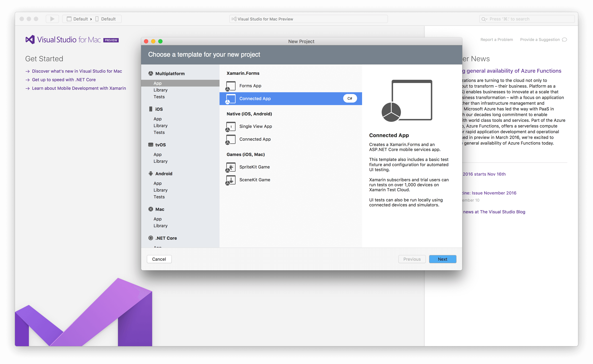
Task: Select the Mac App tree item
Action: pyautogui.click(x=158, y=219)
